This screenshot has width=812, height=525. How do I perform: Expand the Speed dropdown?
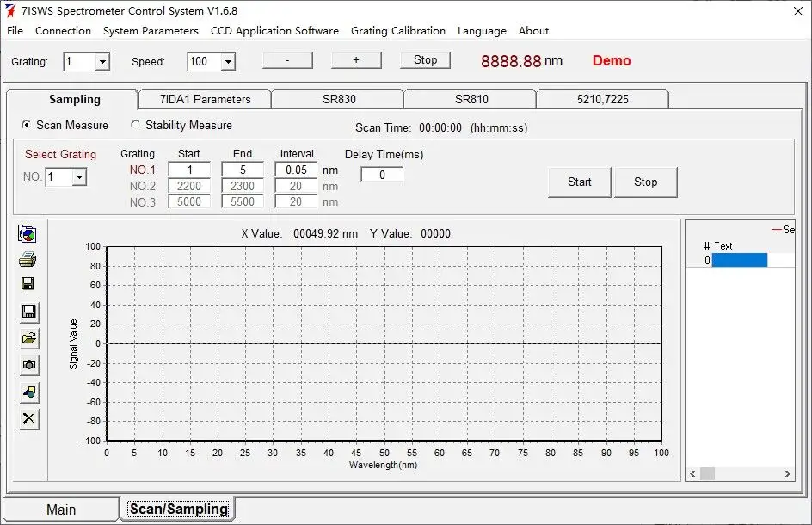click(228, 62)
